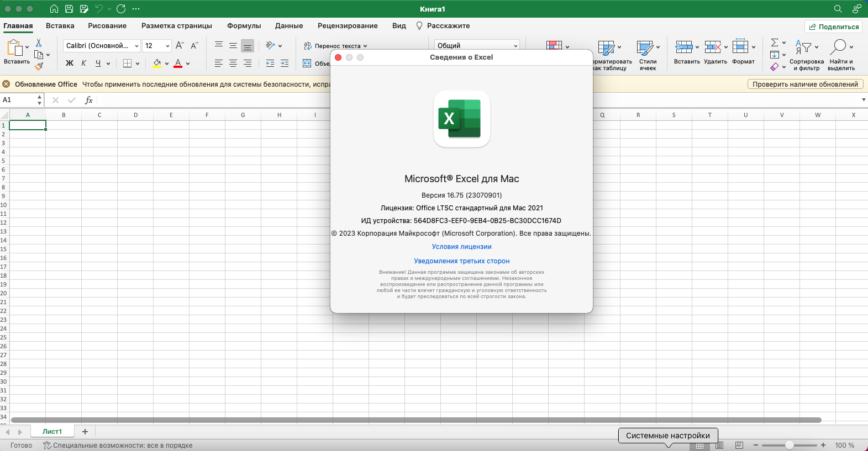The width and height of the screenshot is (868, 451).
Task: Toggle Bold formatting (Ж)
Action: (x=70, y=63)
